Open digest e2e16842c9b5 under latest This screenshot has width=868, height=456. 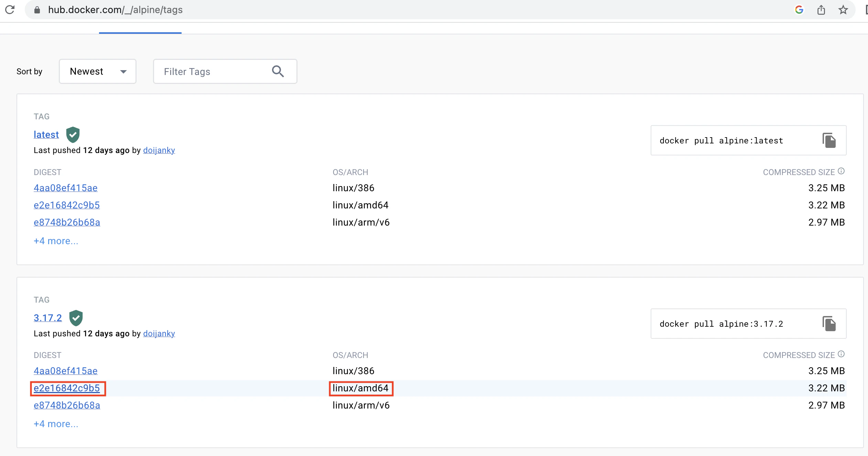click(67, 205)
